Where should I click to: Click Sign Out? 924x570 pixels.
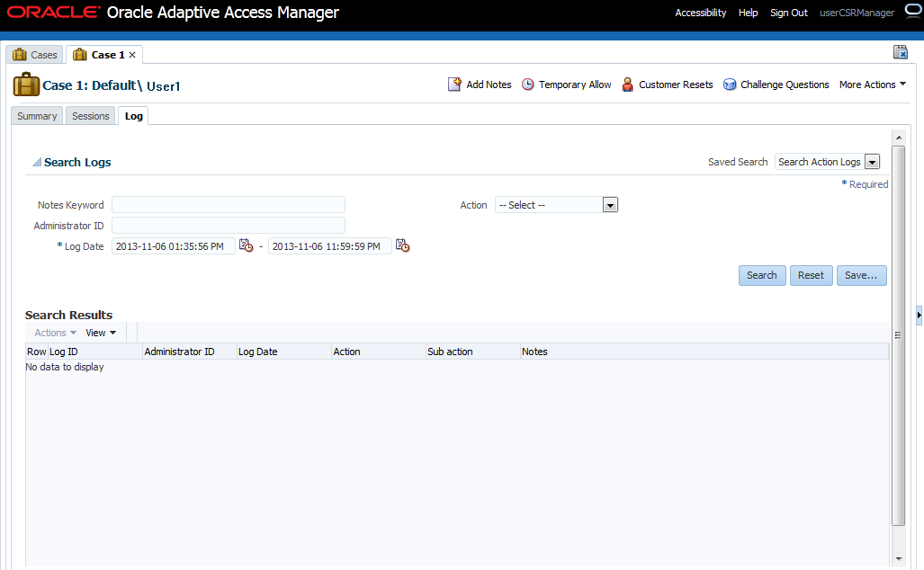tap(788, 13)
